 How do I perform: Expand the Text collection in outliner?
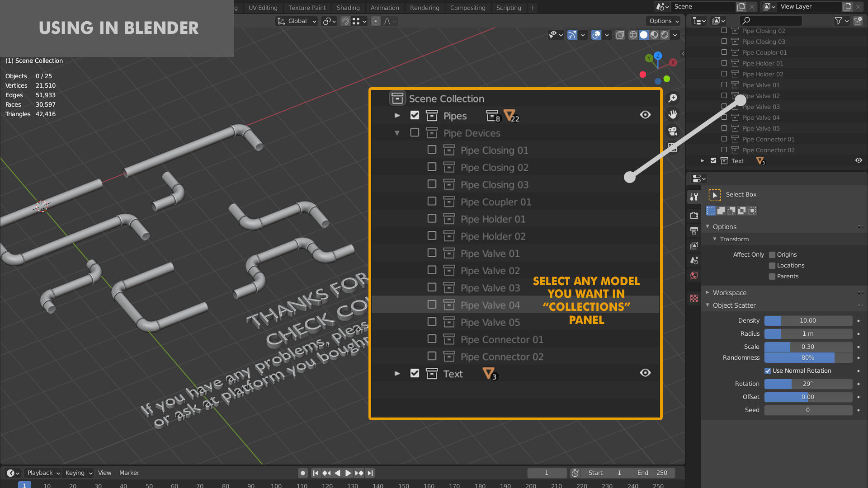(702, 161)
